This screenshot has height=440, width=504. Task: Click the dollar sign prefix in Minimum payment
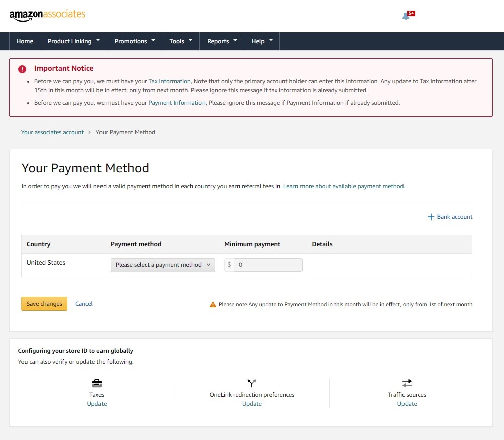(229, 265)
